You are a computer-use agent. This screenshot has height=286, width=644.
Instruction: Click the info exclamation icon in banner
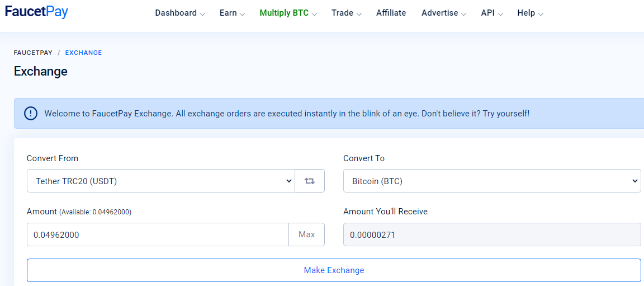[31, 114]
